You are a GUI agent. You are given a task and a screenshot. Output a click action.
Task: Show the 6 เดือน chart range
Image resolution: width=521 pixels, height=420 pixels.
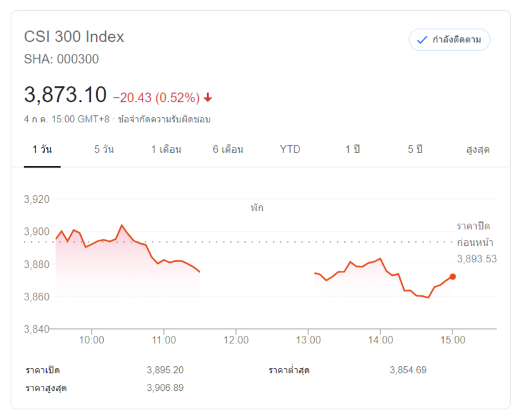tap(228, 150)
